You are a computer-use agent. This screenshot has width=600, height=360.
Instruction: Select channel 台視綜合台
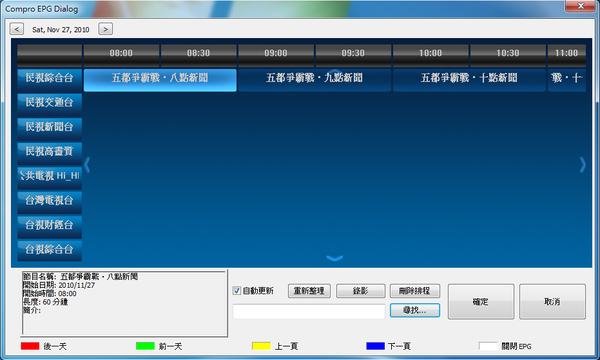coord(49,250)
